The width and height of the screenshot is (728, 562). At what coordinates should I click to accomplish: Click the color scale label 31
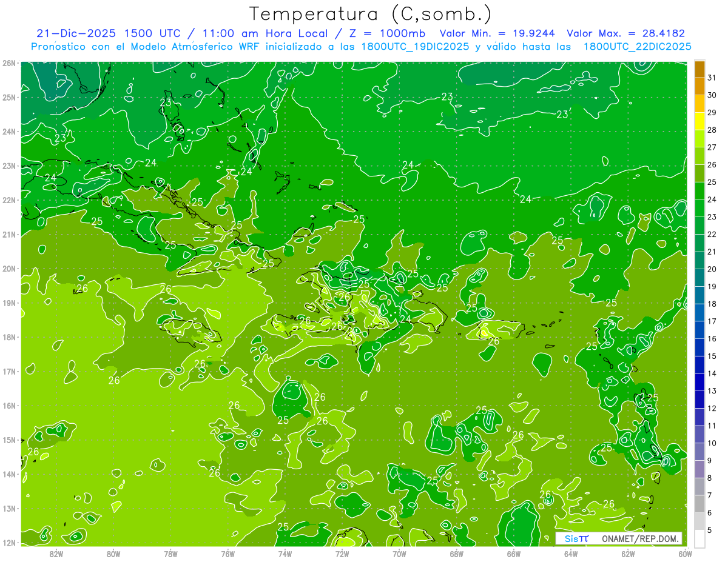coord(712,78)
